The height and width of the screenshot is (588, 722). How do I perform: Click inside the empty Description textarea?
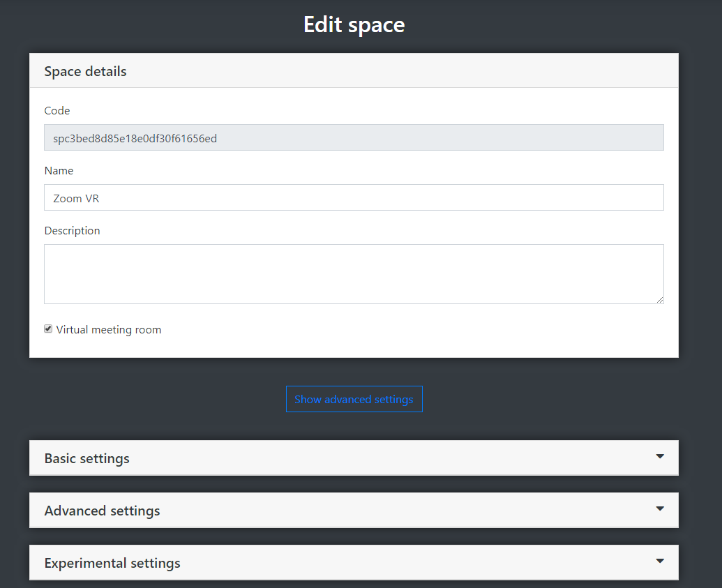pyautogui.click(x=354, y=273)
